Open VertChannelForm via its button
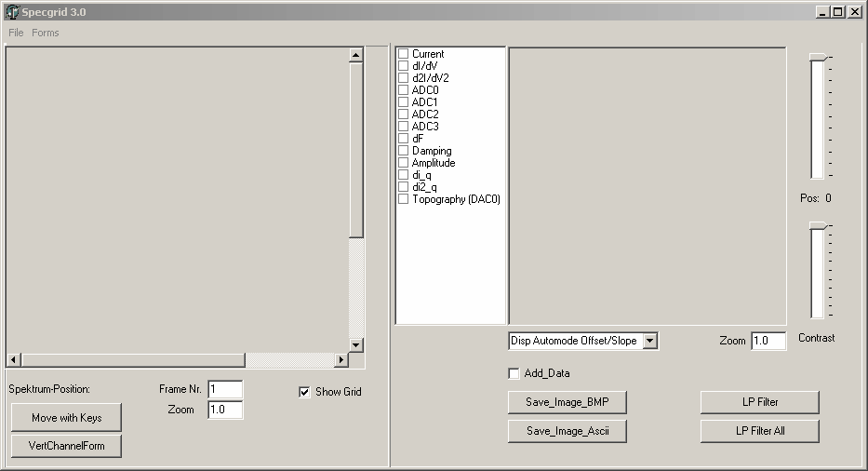Image resolution: width=868 pixels, height=471 pixels. tap(66, 446)
